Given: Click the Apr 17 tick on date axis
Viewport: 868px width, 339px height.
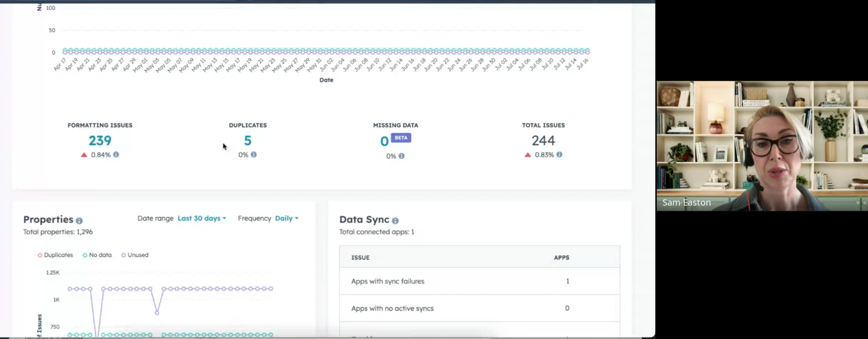Looking at the screenshot, I should (60, 64).
